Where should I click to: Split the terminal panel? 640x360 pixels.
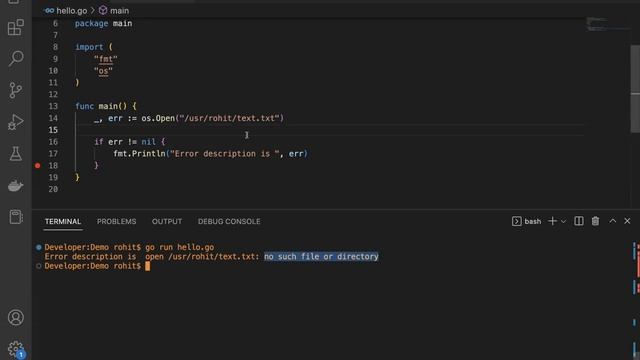coord(579,221)
